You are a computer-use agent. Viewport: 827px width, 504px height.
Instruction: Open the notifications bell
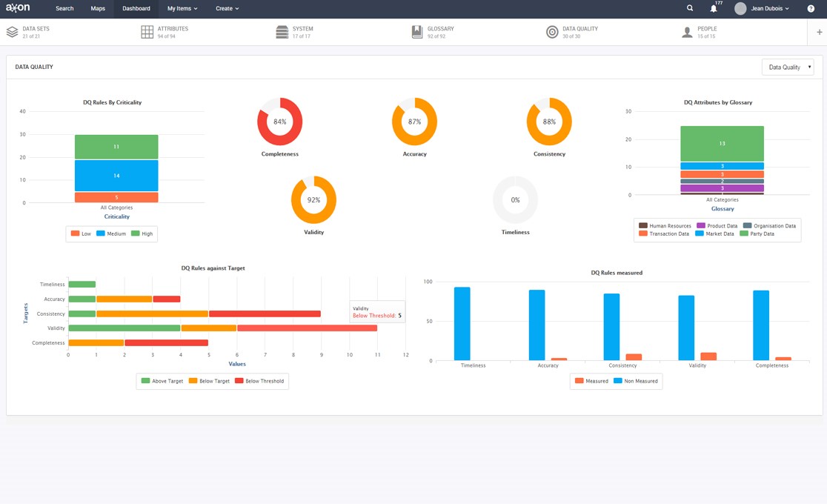coord(714,9)
